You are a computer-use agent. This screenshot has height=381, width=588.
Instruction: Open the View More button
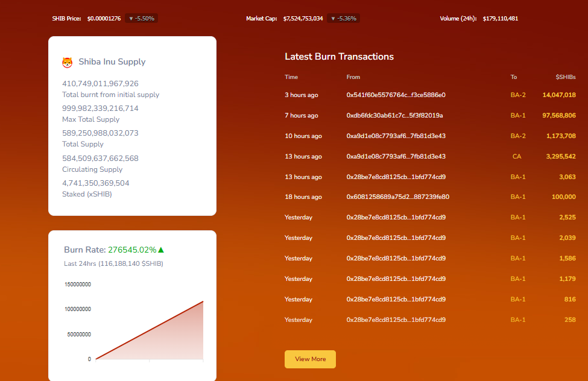[x=310, y=359]
